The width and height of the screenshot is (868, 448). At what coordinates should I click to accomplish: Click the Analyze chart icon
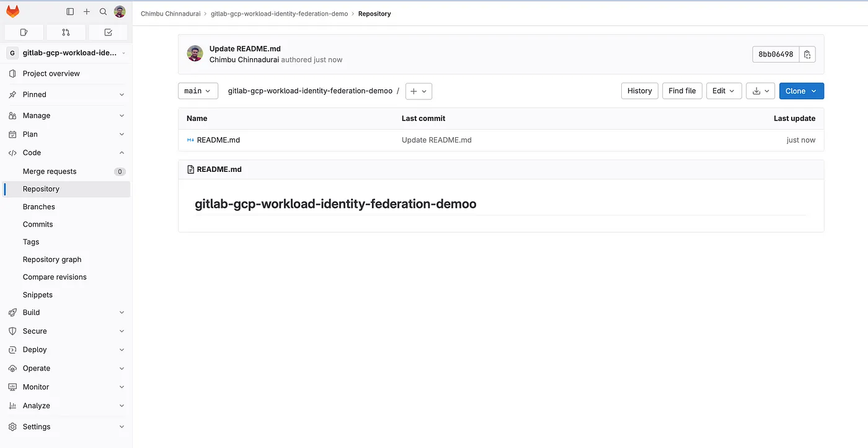click(12, 405)
